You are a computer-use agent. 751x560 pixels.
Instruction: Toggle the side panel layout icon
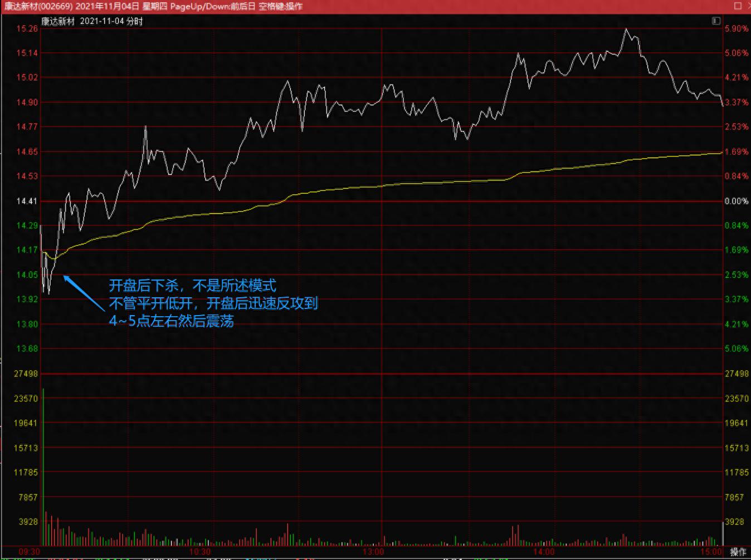716,21
